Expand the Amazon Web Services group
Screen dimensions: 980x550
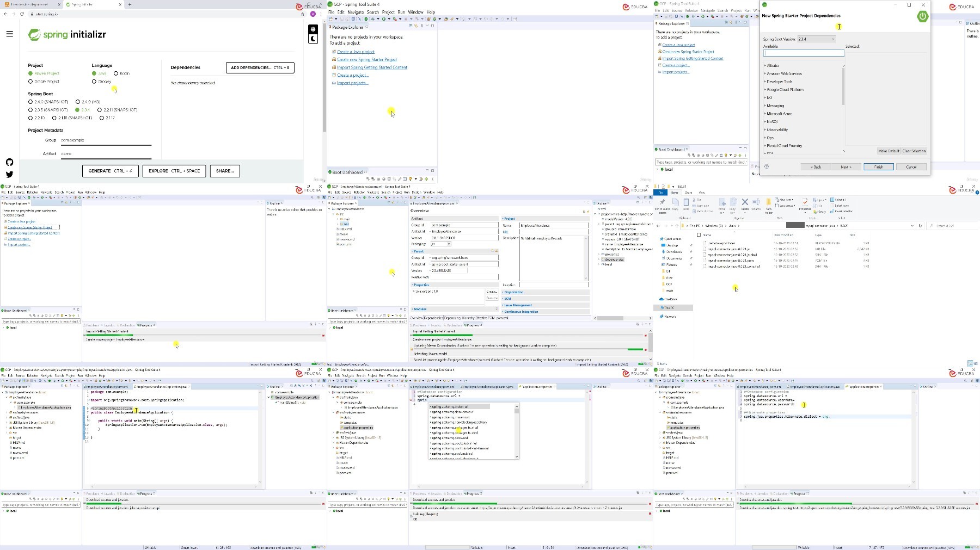(x=765, y=73)
